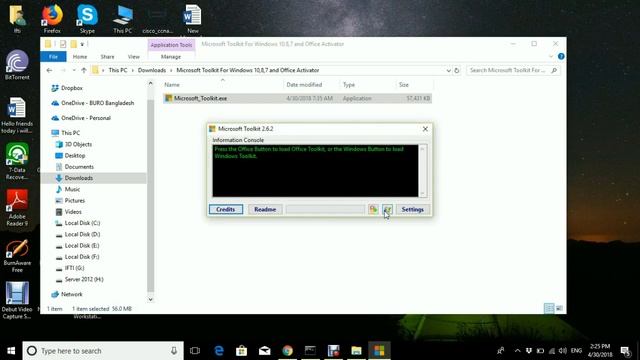640x360 pixels.
Task: Expand the address bar history dropdown
Action: pos(448,70)
